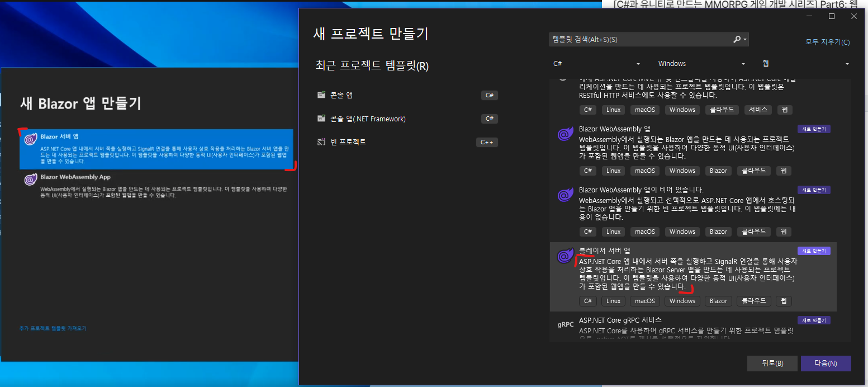Click 새로 만들기 badge on Blazor WebAssembly 앱
868x387 pixels.
coord(814,129)
